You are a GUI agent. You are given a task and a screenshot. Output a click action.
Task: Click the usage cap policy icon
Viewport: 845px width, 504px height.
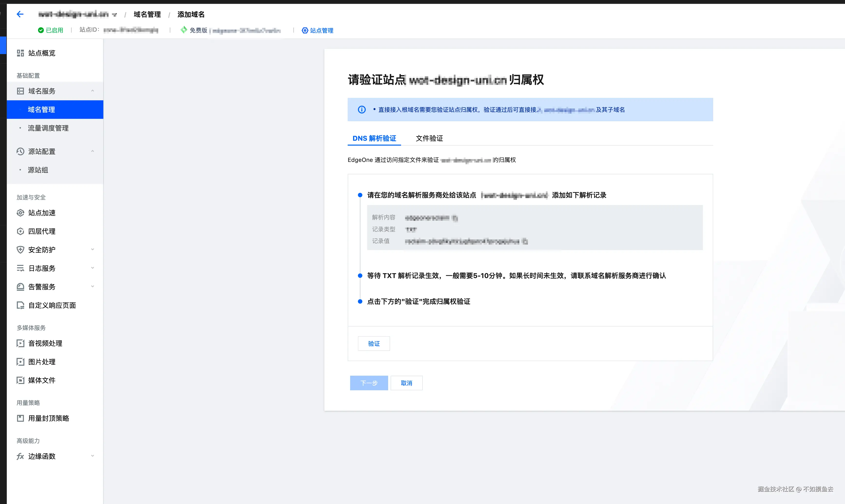click(20, 418)
